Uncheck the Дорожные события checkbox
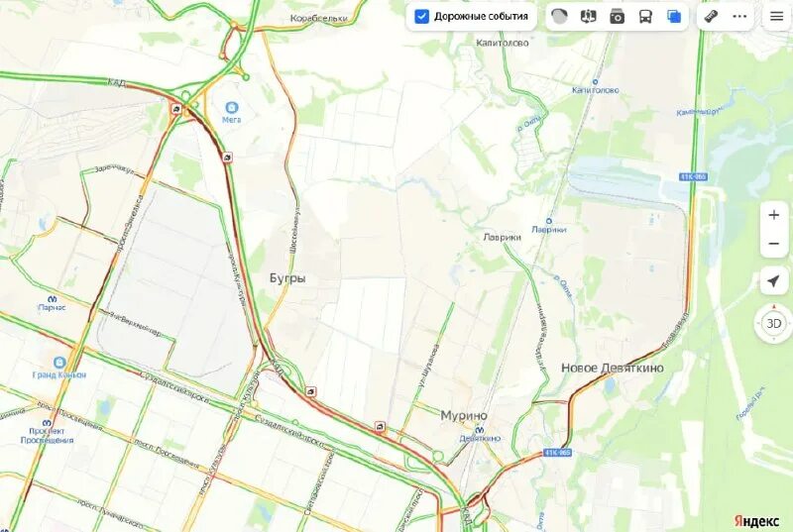Image resolution: width=793 pixels, height=532 pixels. click(421, 16)
